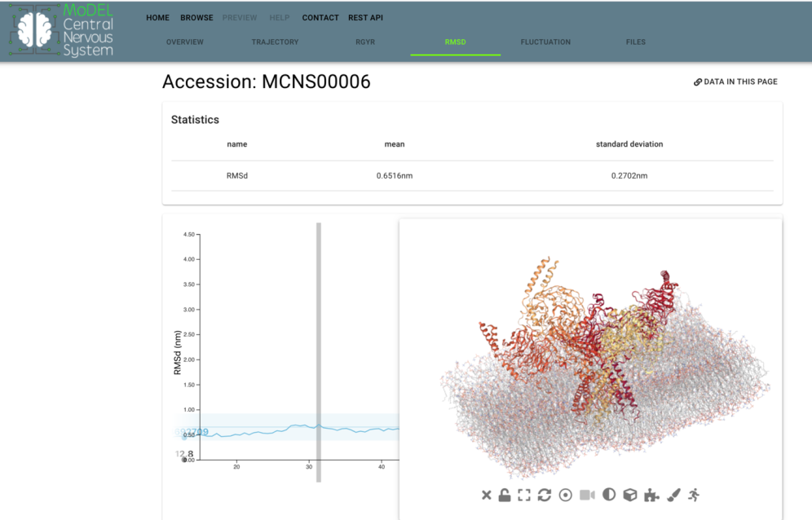Toggle the padlock icon in viewer toolbar
Image resolution: width=812 pixels, height=520 pixels.
pos(505,495)
